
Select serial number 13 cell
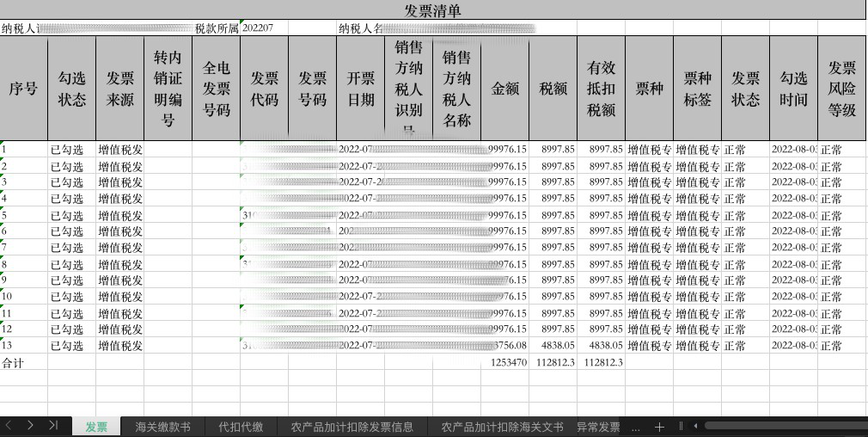coord(24,346)
